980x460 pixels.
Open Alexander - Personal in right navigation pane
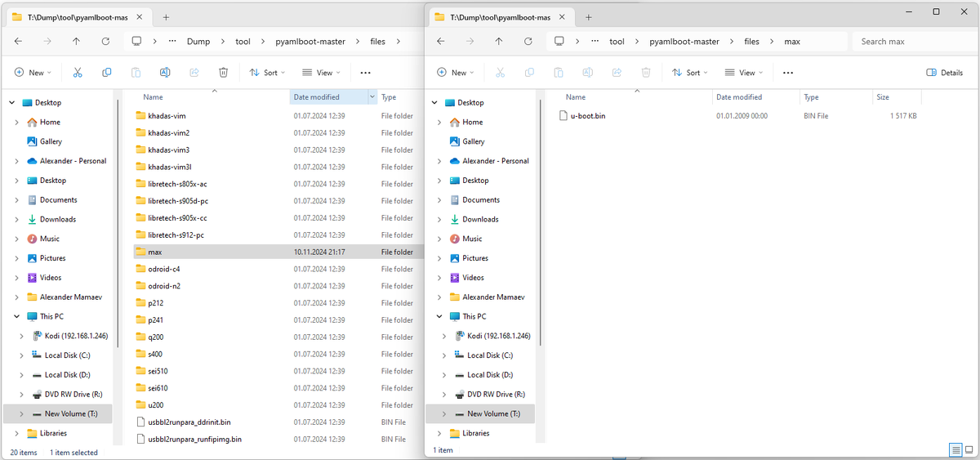coord(495,161)
